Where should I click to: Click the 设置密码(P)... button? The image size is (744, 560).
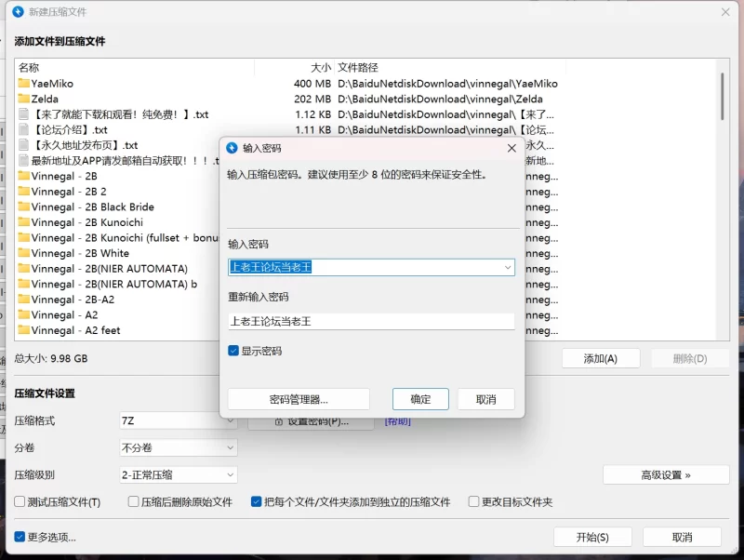(312, 422)
